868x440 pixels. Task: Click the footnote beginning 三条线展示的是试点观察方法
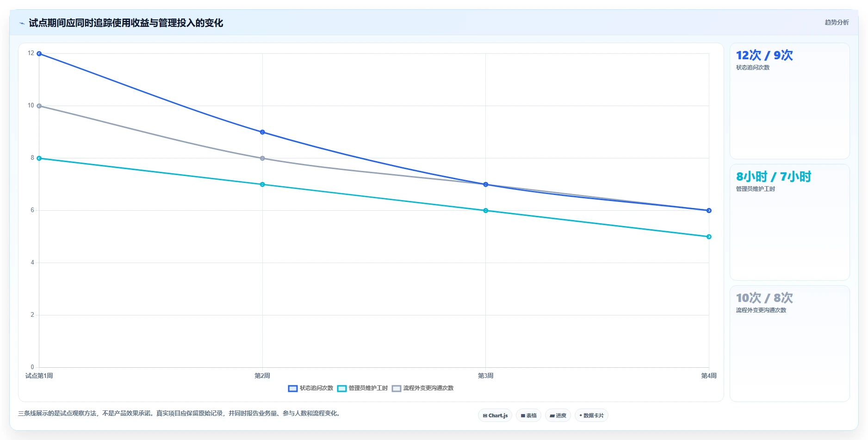point(180,413)
